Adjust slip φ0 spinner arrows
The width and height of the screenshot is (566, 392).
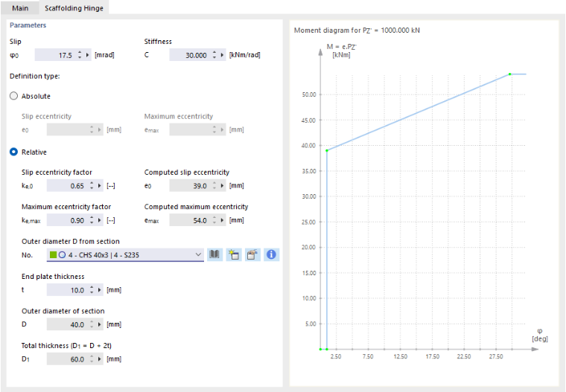(80, 55)
